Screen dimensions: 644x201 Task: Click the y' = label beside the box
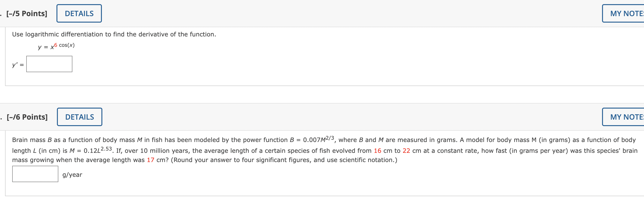tap(18, 65)
